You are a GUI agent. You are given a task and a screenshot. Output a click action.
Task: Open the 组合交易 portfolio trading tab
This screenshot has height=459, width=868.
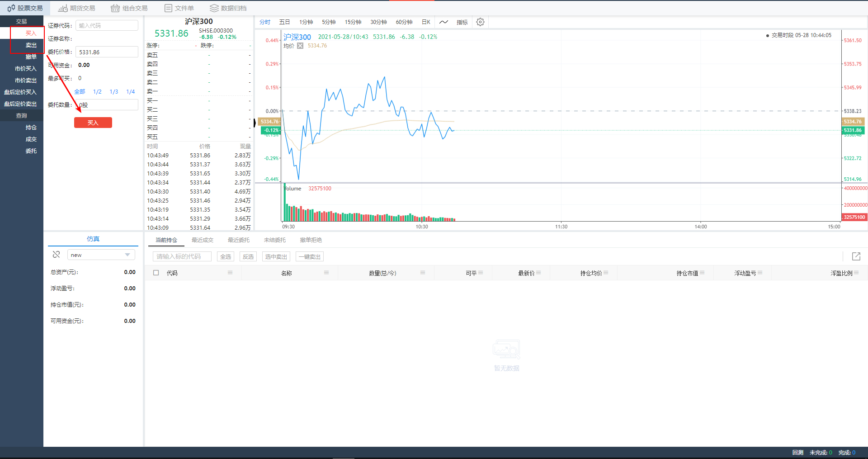coord(129,8)
